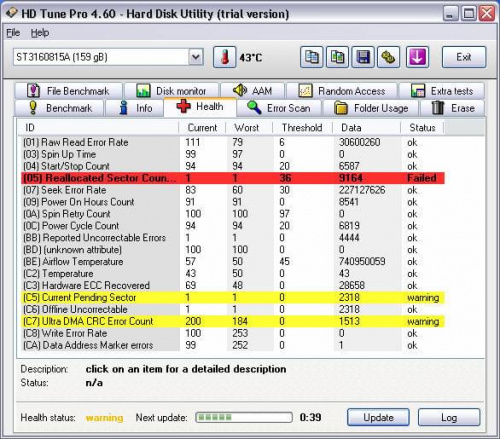Click the copy text to clipboard icon
The width and height of the screenshot is (500, 439).
coord(311,57)
